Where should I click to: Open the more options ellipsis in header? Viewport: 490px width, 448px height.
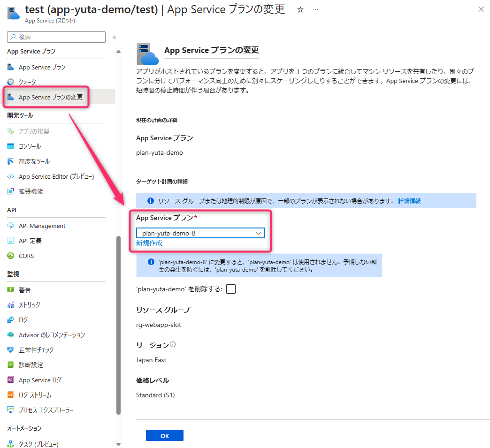315,10
